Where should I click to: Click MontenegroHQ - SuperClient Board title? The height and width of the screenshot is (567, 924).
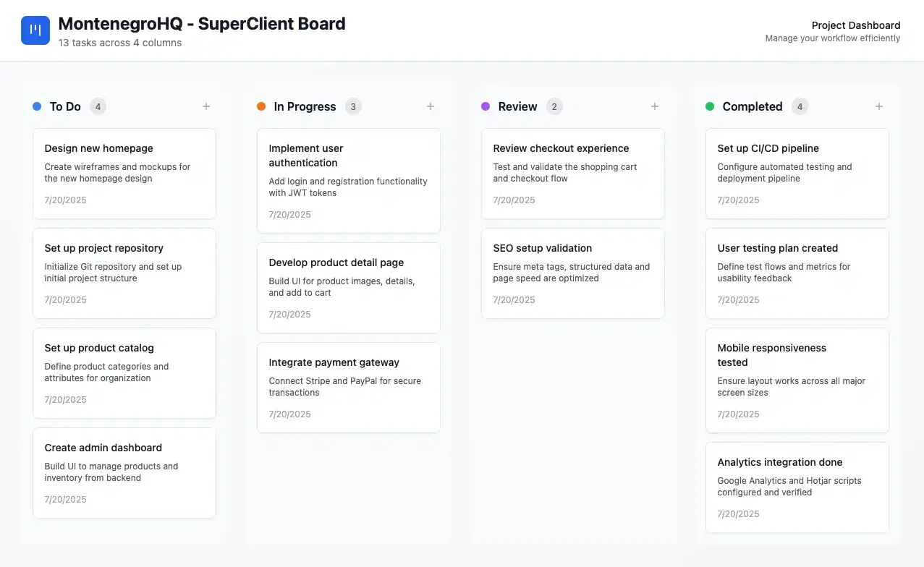click(x=202, y=24)
